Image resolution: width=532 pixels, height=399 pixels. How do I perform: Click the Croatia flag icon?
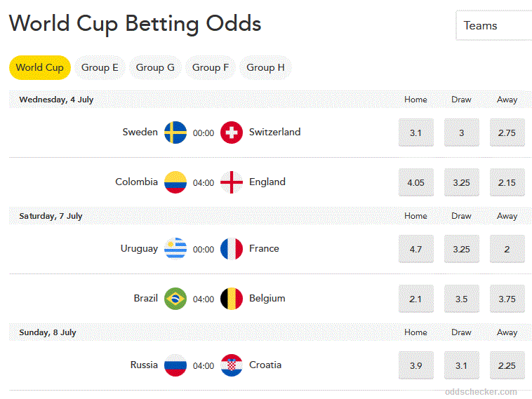(x=232, y=365)
